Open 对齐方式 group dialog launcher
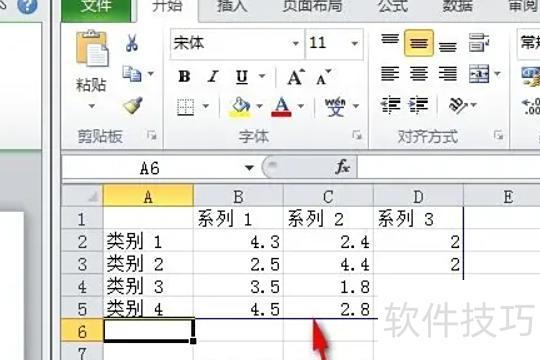The height and width of the screenshot is (360, 540). pyautogui.click(x=498, y=135)
